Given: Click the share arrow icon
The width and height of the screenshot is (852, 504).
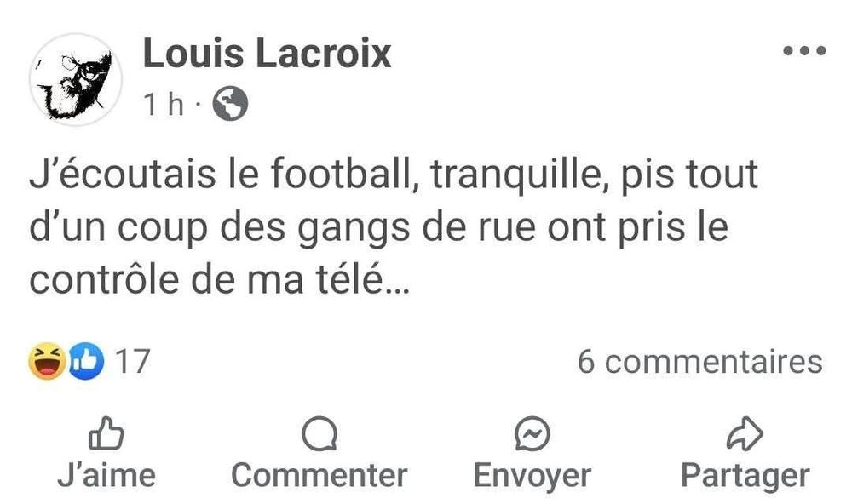Looking at the screenshot, I should [745, 433].
